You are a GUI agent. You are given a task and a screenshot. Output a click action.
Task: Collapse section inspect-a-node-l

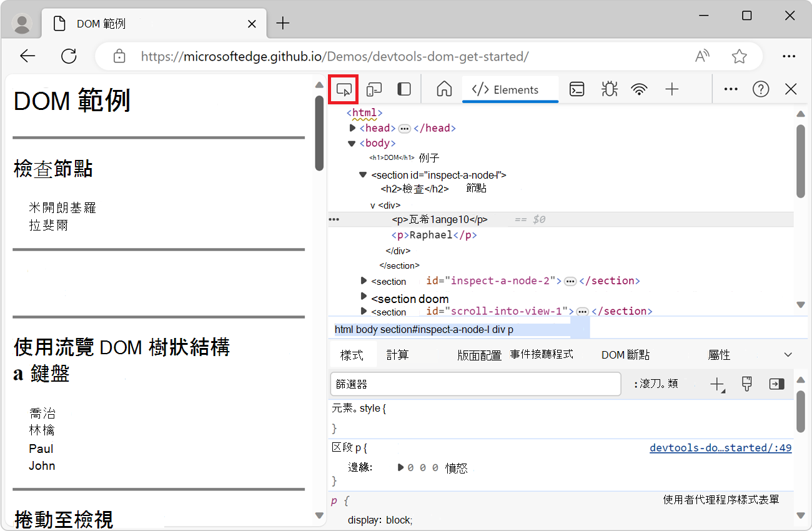[x=363, y=175]
